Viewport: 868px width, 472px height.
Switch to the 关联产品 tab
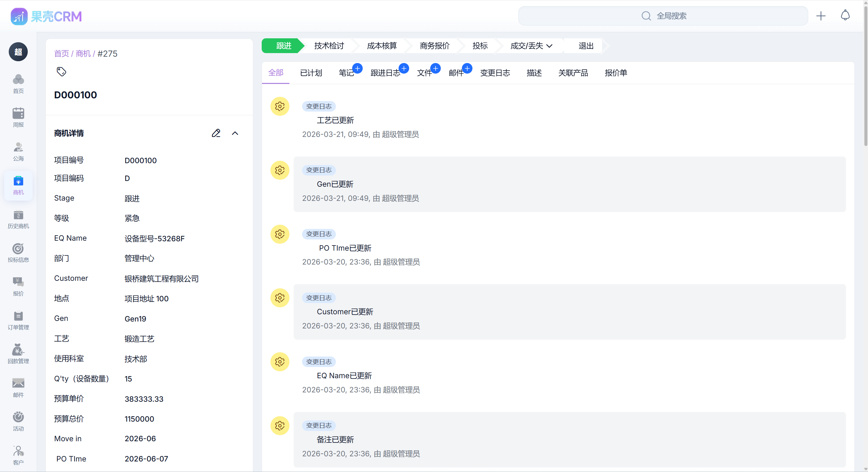pyautogui.click(x=573, y=73)
